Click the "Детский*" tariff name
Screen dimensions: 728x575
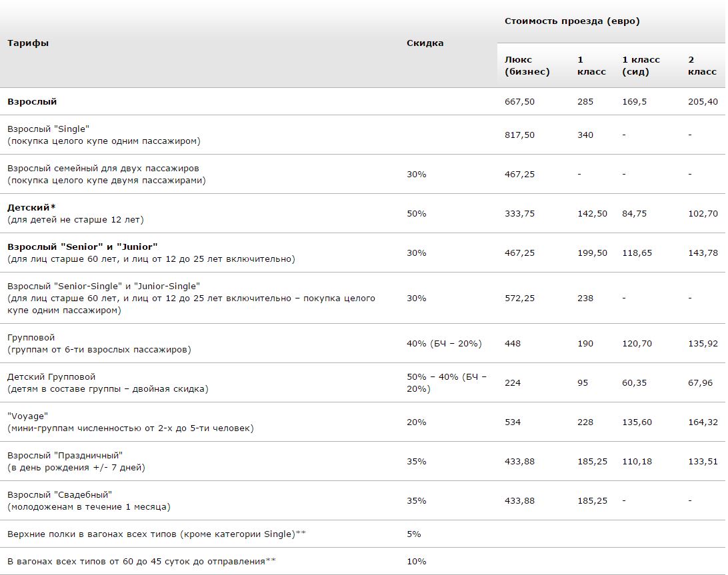point(31,207)
